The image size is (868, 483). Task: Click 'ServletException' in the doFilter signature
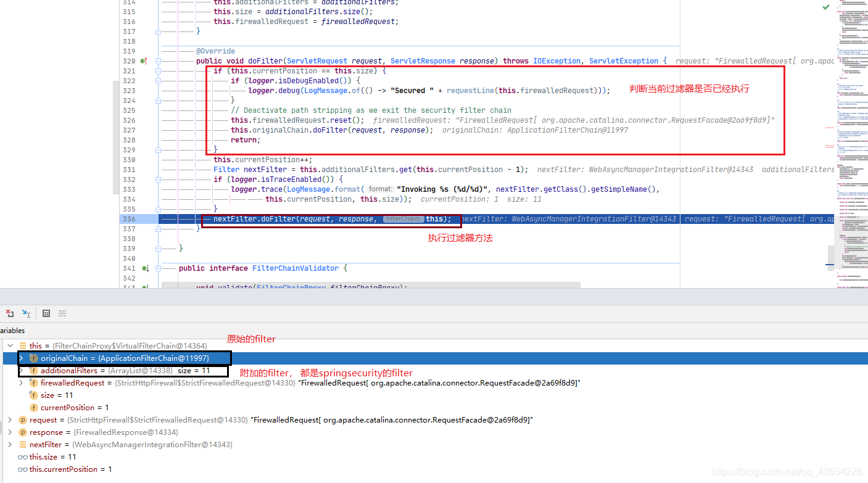(624, 61)
